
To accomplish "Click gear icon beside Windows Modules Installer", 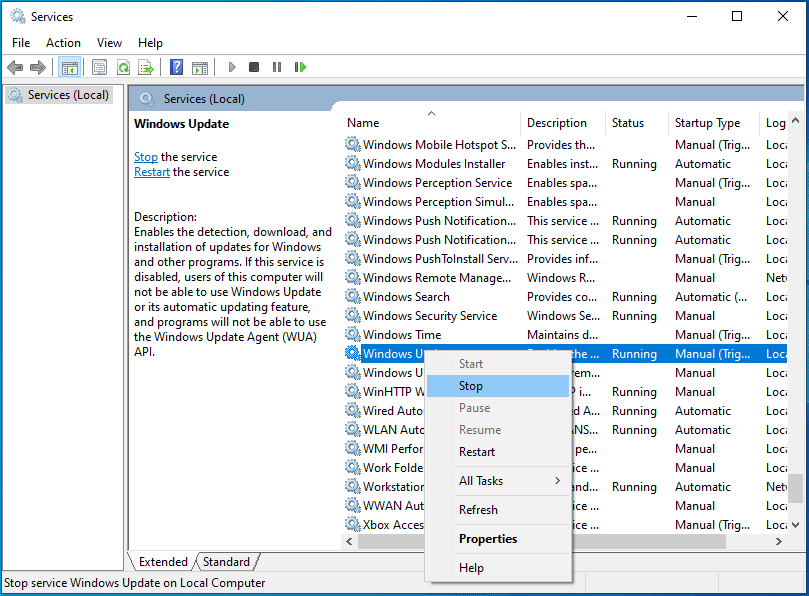I will [x=353, y=164].
